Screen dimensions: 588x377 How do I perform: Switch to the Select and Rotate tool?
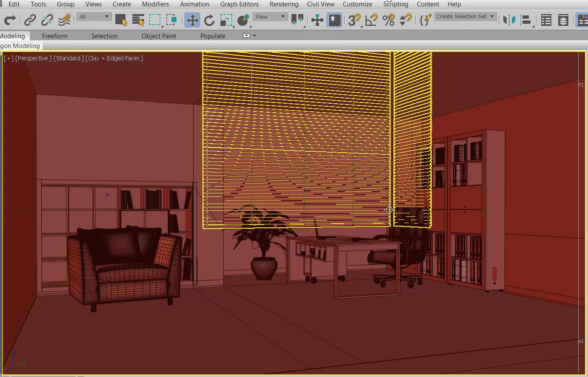pos(209,20)
